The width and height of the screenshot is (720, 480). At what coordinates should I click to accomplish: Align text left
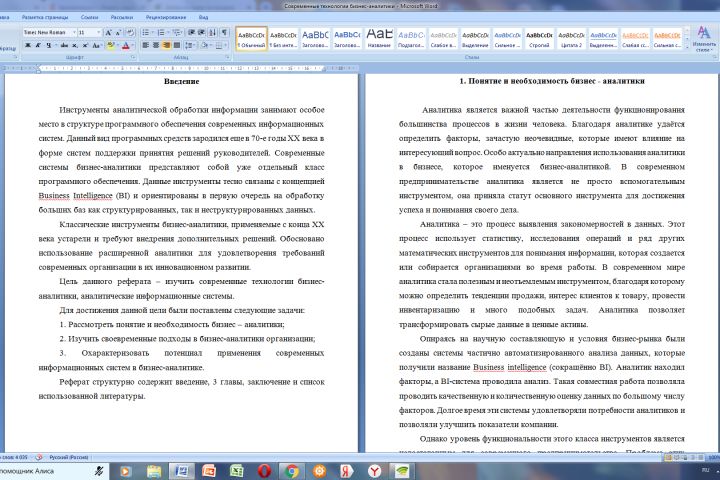click(x=146, y=45)
